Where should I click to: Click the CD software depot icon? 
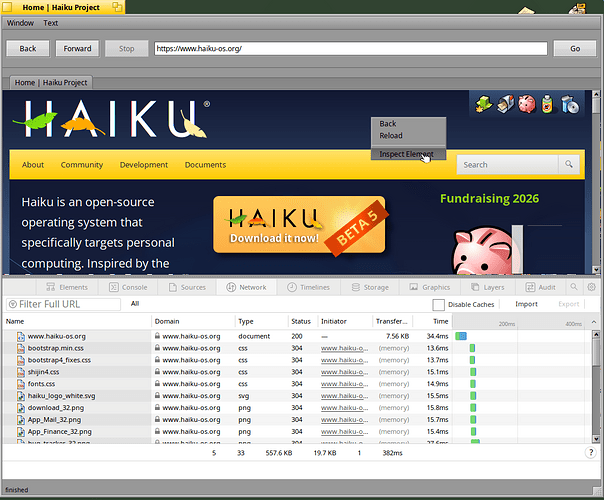tap(570, 104)
